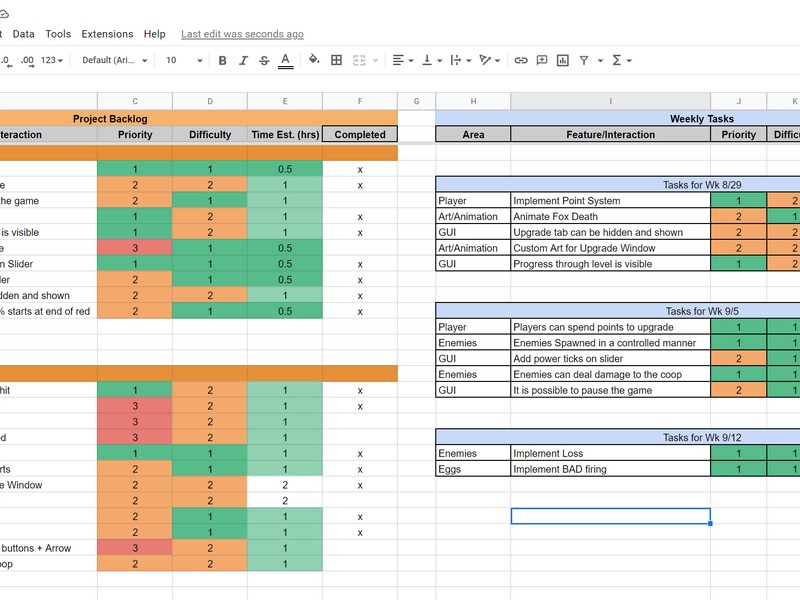This screenshot has height=600, width=800.
Task: Open the 123 number format dropdown
Action: tap(52, 60)
